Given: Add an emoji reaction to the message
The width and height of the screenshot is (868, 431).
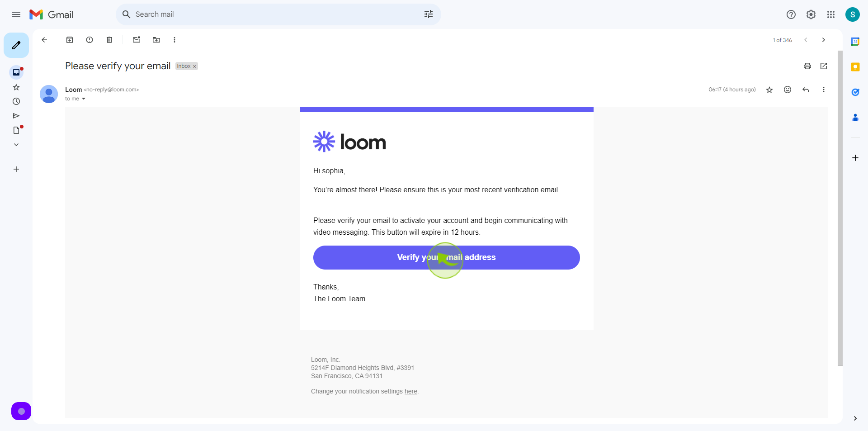Looking at the screenshot, I should coord(788,90).
